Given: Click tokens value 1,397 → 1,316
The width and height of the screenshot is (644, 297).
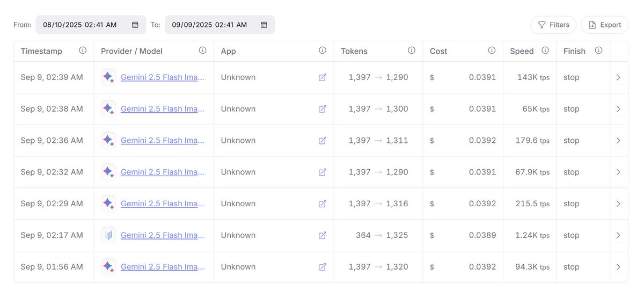Looking at the screenshot, I should [x=378, y=204].
